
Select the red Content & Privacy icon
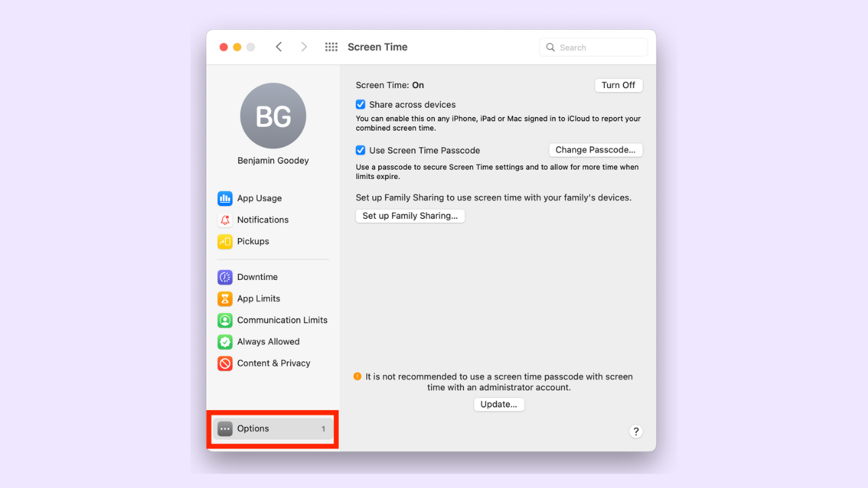225,364
